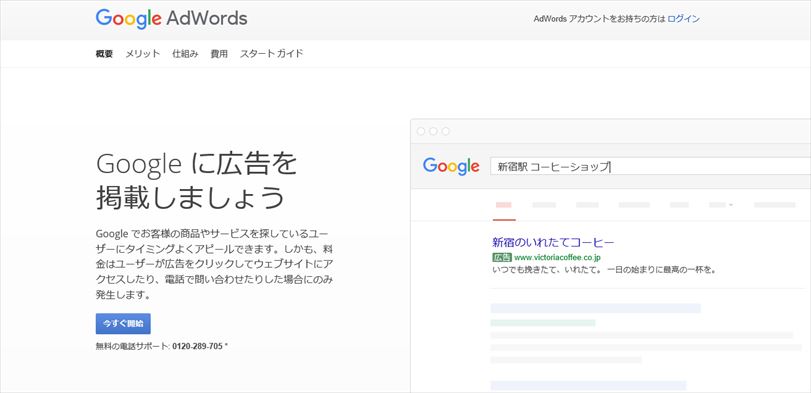The width and height of the screenshot is (811, 393).
Task: Switch to the 費用 tab
Action: (219, 54)
